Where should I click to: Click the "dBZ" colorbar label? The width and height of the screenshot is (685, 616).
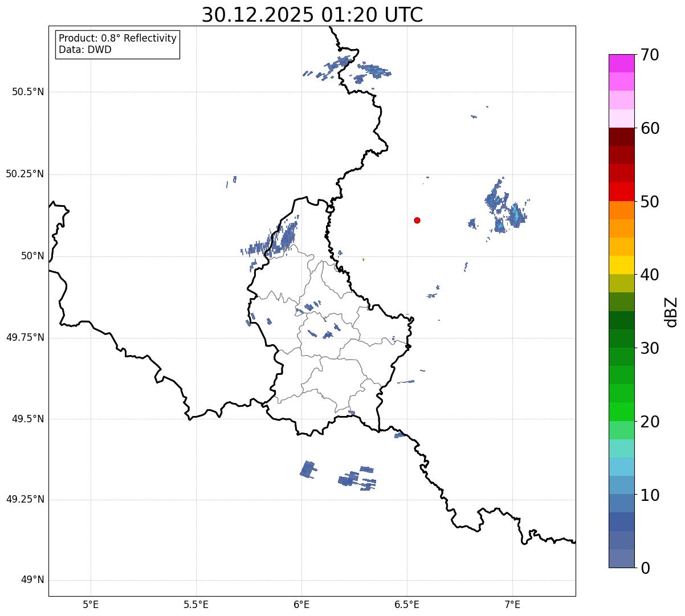671,311
